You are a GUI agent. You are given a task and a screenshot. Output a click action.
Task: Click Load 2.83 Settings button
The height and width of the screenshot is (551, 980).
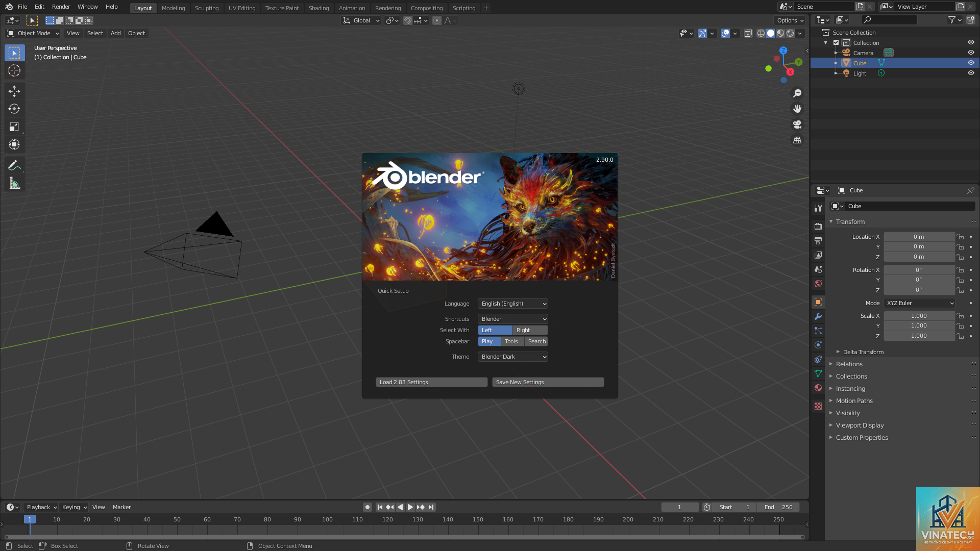[432, 382]
